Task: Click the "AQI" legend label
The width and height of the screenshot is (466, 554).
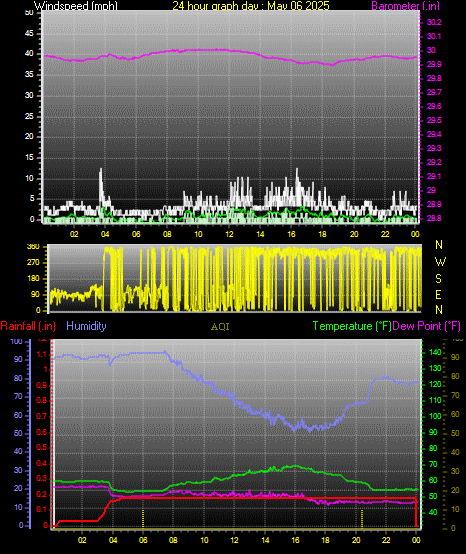Action: tap(220, 327)
